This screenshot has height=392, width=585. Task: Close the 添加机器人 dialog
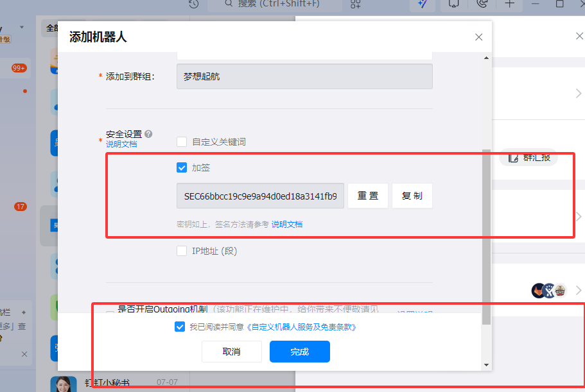[x=478, y=37]
